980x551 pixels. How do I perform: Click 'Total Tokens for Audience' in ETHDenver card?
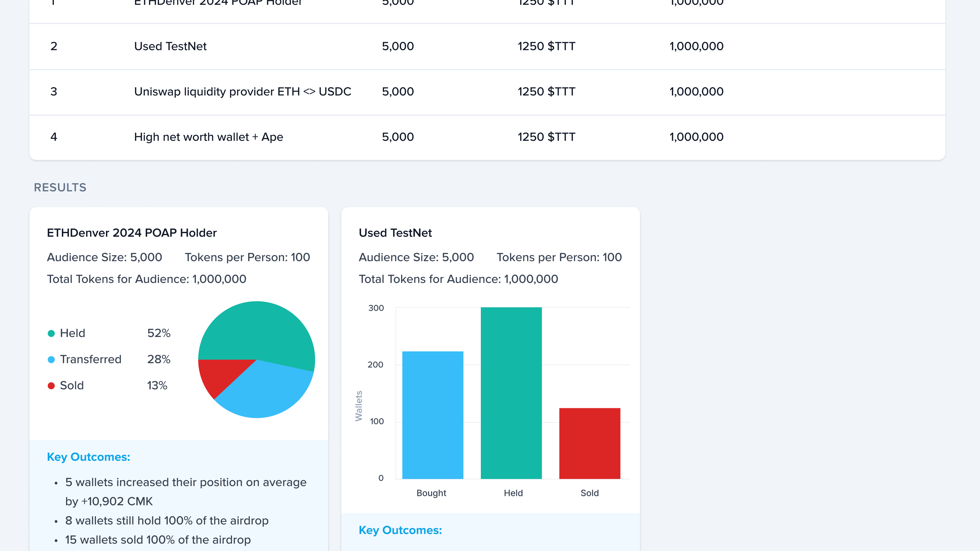click(146, 279)
